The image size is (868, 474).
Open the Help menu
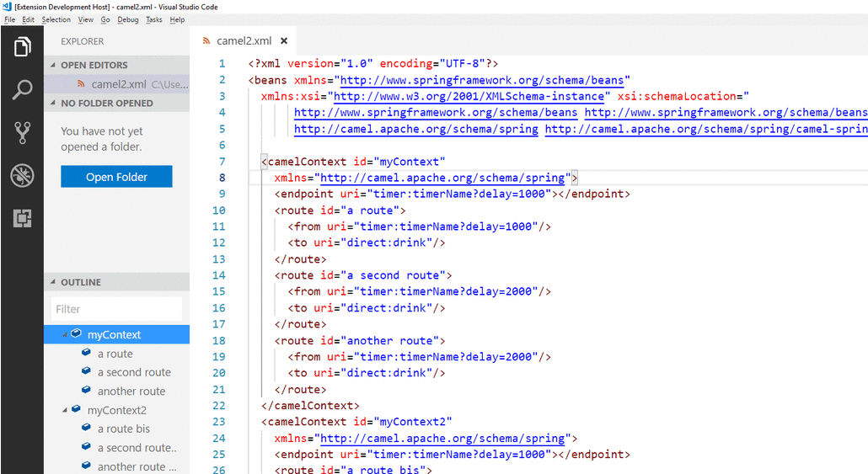[177, 19]
